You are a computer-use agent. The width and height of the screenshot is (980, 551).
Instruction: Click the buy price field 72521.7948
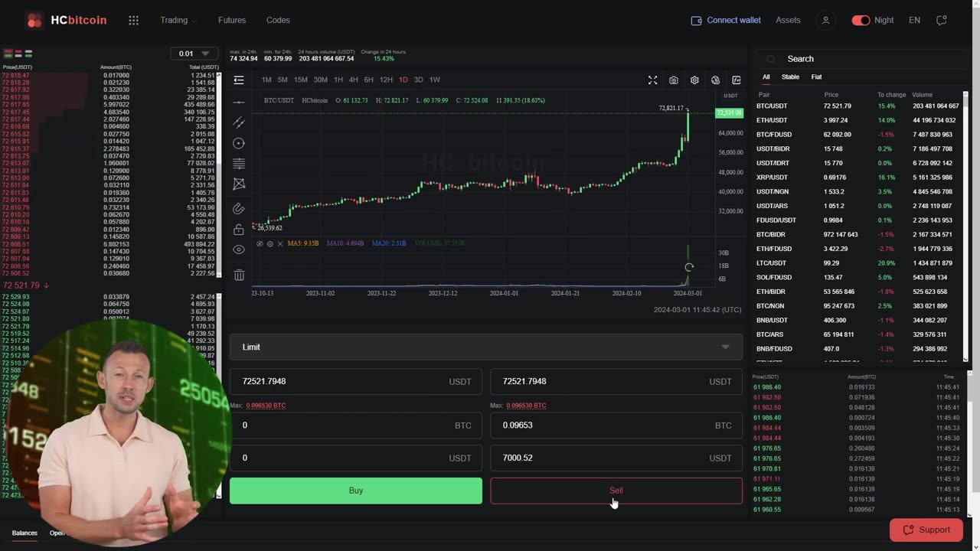point(356,381)
